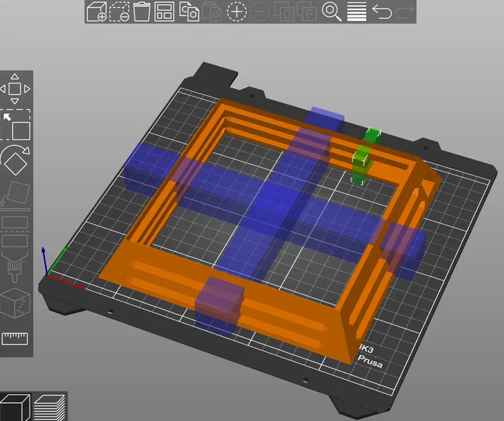Click the Copy icon
This screenshot has width=504, height=421.
tap(189, 11)
